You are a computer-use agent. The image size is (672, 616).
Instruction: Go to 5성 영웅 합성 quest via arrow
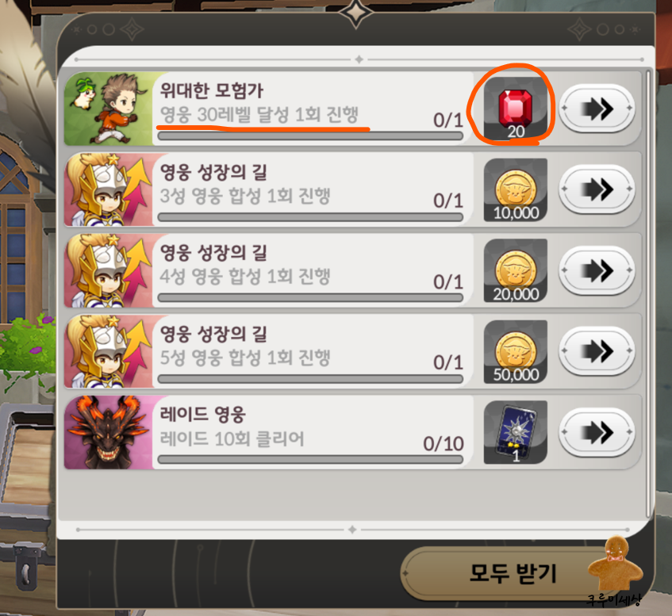[597, 351]
